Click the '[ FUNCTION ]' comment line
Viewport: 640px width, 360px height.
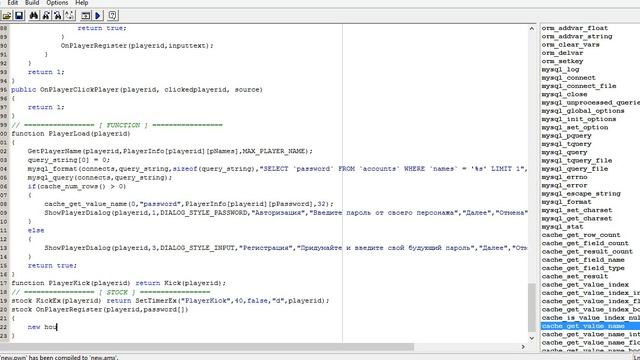point(117,125)
